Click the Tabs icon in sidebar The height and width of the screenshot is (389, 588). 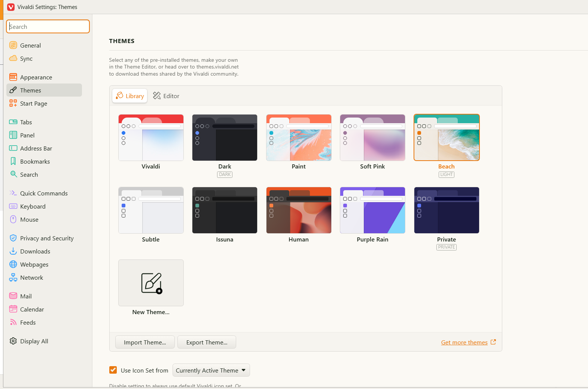point(13,122)
